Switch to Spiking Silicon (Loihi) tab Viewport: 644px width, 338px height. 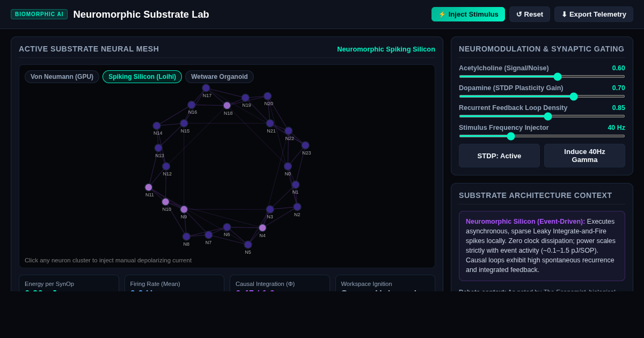[x=142, y=77]
